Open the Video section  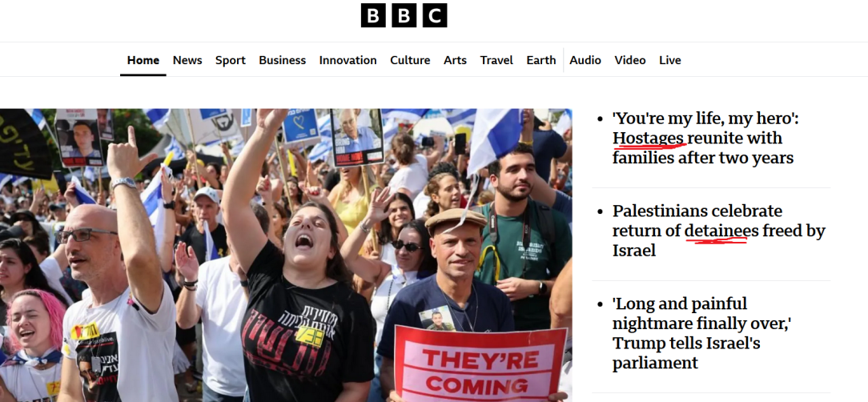click(x=630, y=60)
